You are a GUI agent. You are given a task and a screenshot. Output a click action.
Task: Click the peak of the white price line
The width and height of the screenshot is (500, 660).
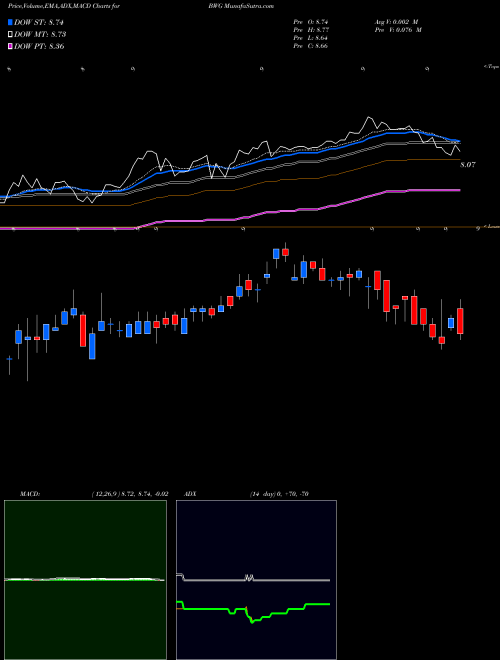coord(369,117)
